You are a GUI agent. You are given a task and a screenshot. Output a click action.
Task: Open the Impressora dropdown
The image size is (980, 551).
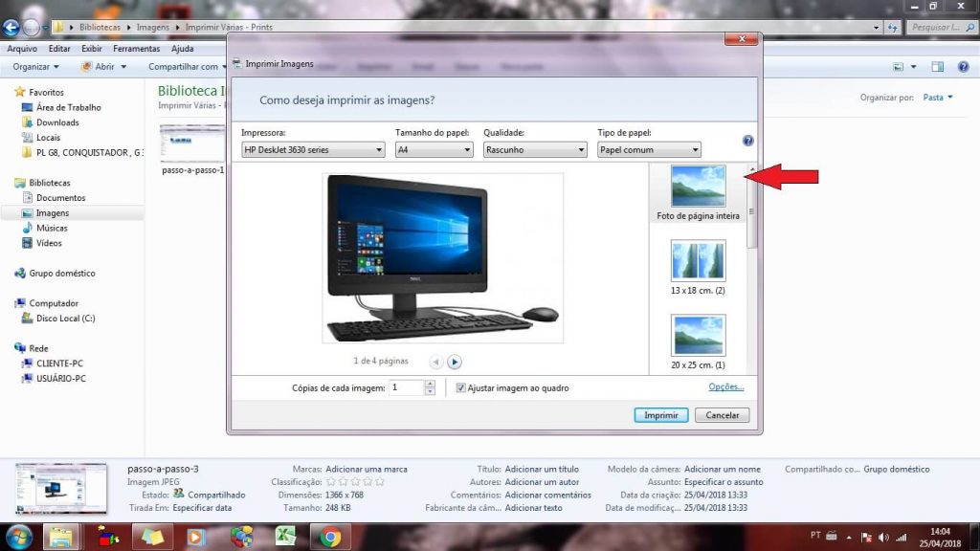(x=313, y=150)
